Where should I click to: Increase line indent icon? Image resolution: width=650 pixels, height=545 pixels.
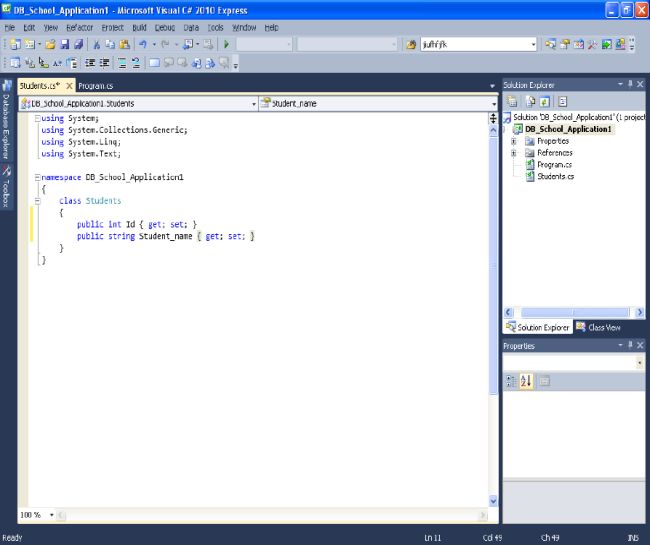click(104, 63)
